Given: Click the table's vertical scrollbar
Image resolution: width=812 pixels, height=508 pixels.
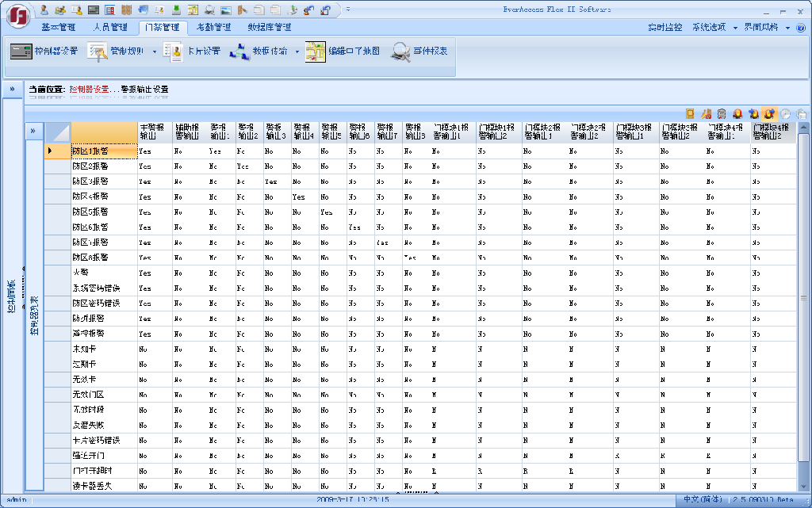Looking at the screenshot, I should [802, 298].
